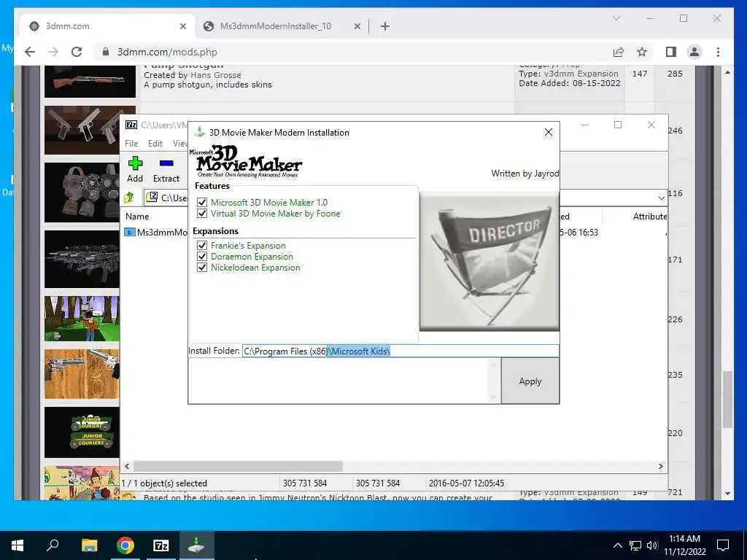The height and width of the screenshot is (560, 747).
Task: Uncheck Virtual 3D Movie Maker by Foone
Action: click(202, 214)
